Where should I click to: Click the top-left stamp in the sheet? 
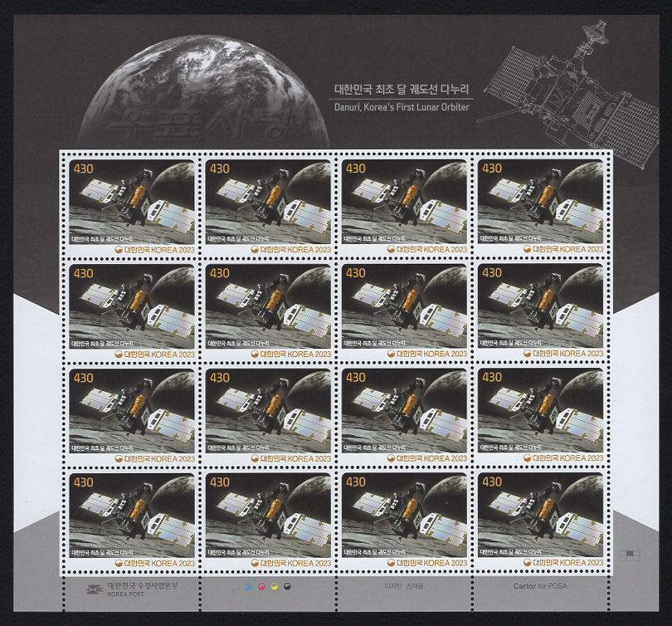132,207
